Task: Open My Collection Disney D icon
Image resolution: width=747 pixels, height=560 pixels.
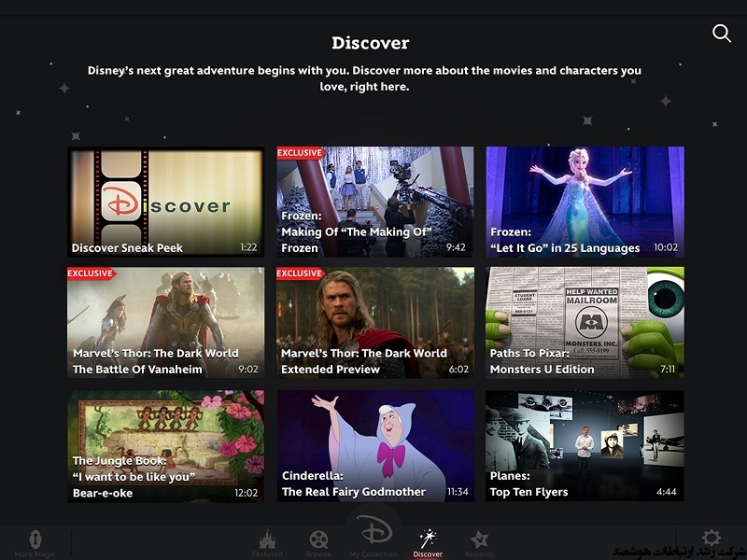Action: [376, 529]
